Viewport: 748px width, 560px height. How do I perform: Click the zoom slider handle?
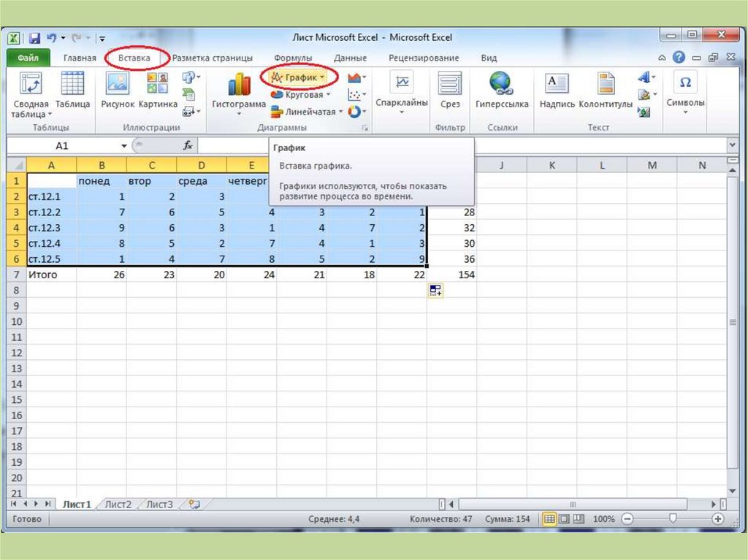(x=673, y=519)
